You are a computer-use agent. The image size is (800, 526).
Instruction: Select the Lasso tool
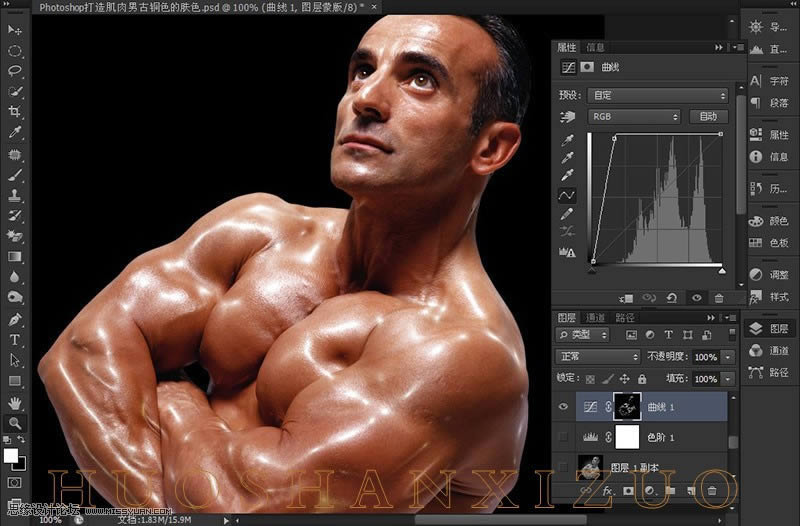15,71
